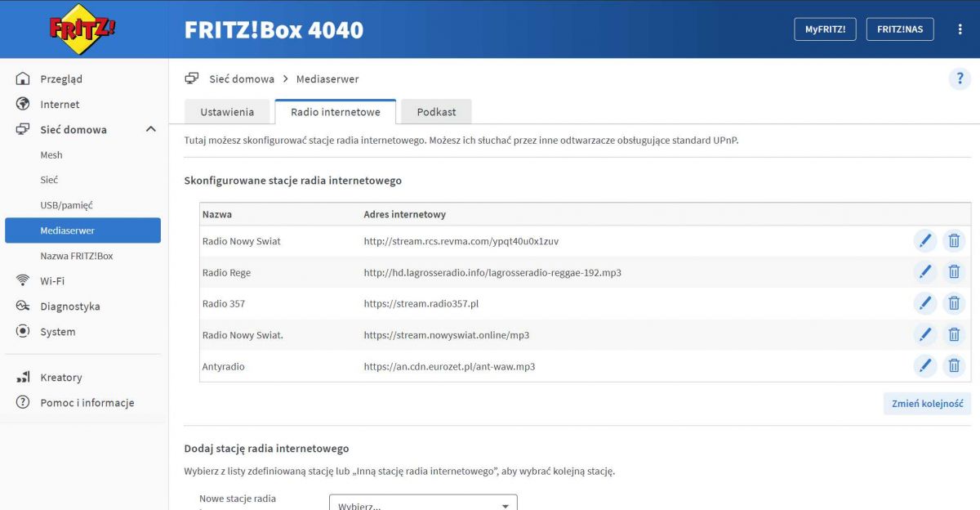Click the Pomoc i informacje icon

[x=23, y=403]
